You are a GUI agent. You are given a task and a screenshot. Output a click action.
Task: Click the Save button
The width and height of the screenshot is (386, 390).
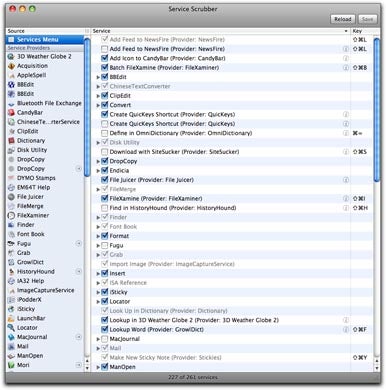pos(367,19)
